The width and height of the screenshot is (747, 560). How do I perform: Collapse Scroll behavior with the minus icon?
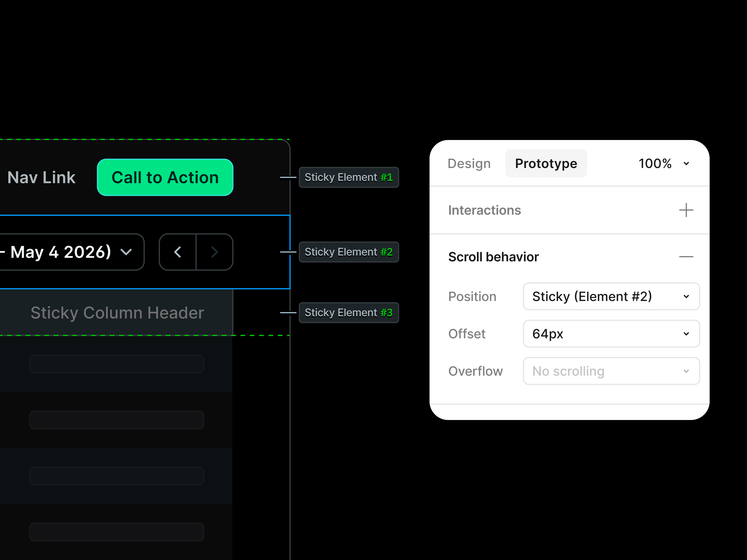(686, 257)
